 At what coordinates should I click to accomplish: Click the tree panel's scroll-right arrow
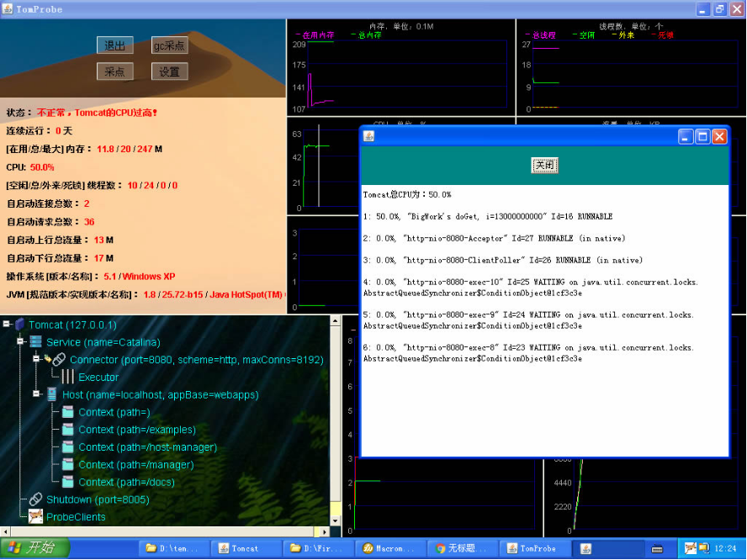click(x=324, y=531)
